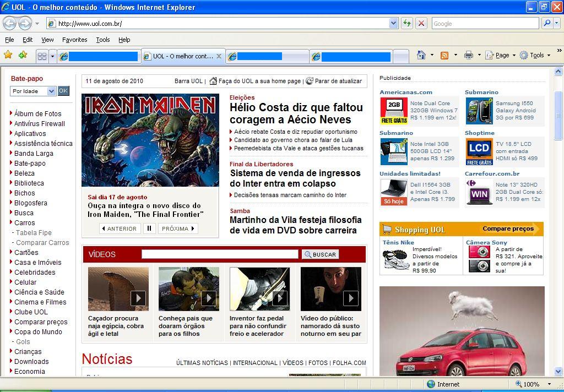Click the RSS feeds icon
The height and width of the screenshot is (392, 564).
(444, 55)
